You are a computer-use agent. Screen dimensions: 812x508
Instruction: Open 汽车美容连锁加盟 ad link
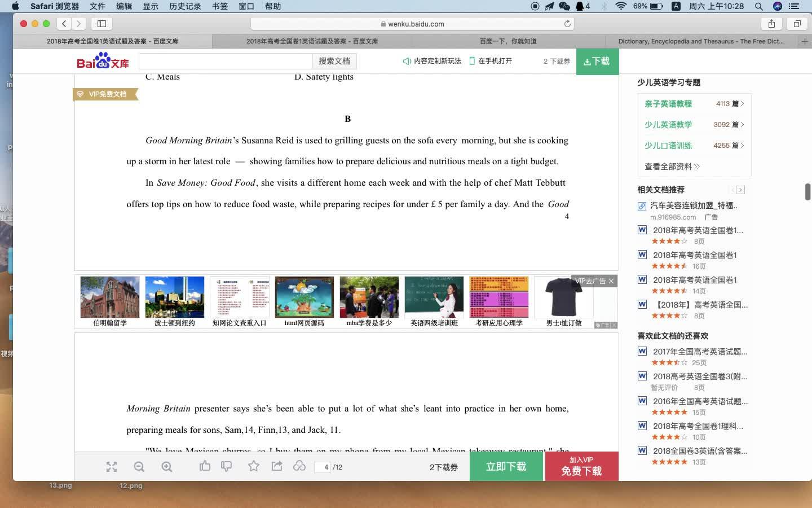point(694,205)
